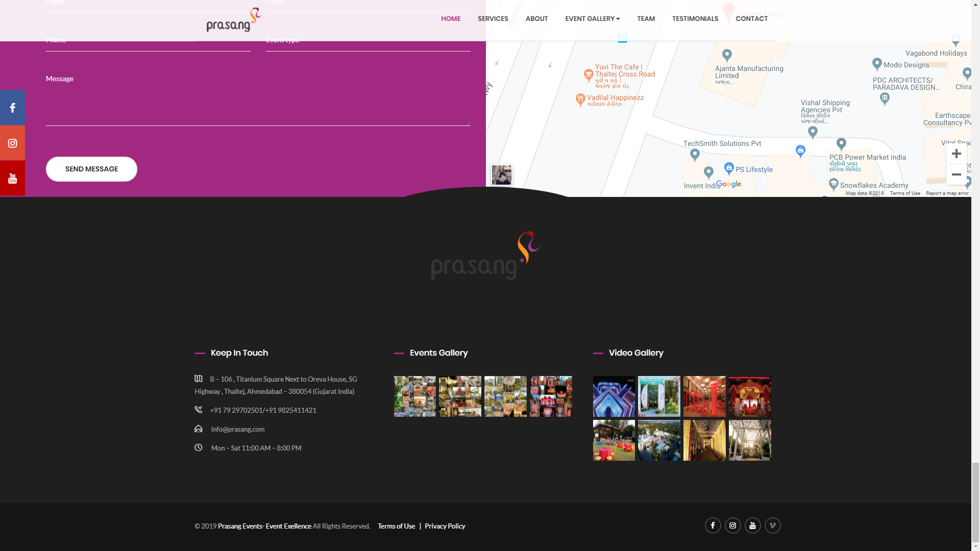Open map Terms of Use link

pyautogui.click(x=905, y=193)
